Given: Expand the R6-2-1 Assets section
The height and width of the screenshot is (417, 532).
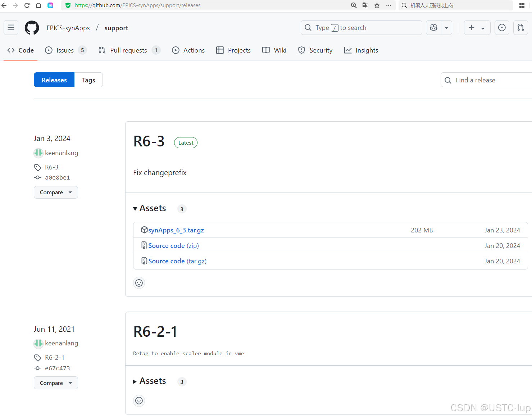Looking at the screenshot, I should tap(150, 381).
